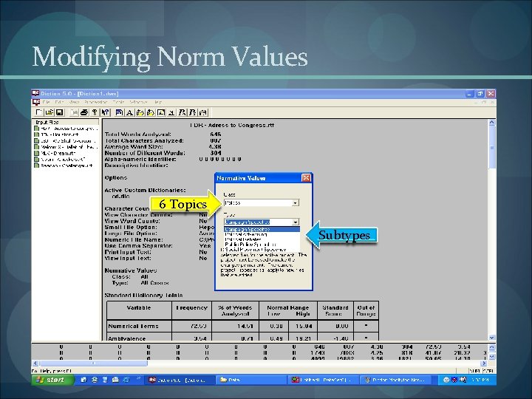This screenshot has height=399, width=532.
Task: Select the Reagan - Challenger input file
Action: point(64,166)
